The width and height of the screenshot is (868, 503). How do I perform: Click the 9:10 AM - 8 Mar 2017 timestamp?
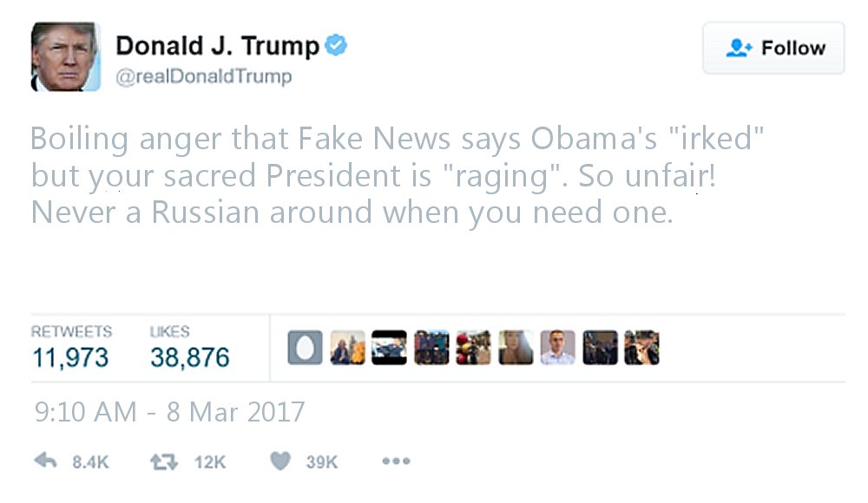(x=169, y=412)
